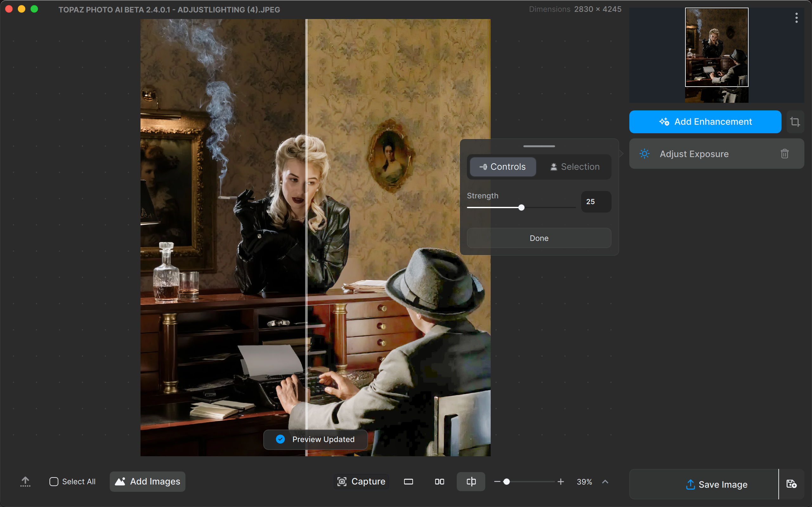The height and width of the screenshot is (507, 812).
Task: Switch to side-by-side view
Action: 439,482
